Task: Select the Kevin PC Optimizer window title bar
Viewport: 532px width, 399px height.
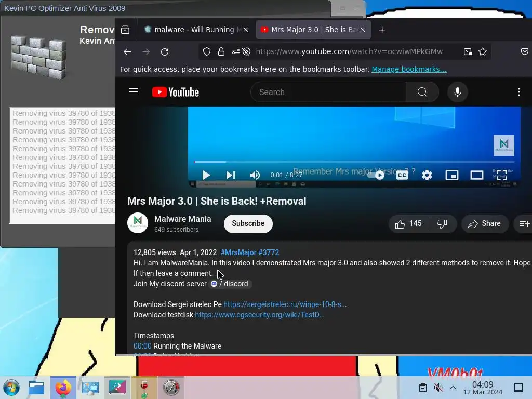Action: pyautogui.click(x=165, y=8)
